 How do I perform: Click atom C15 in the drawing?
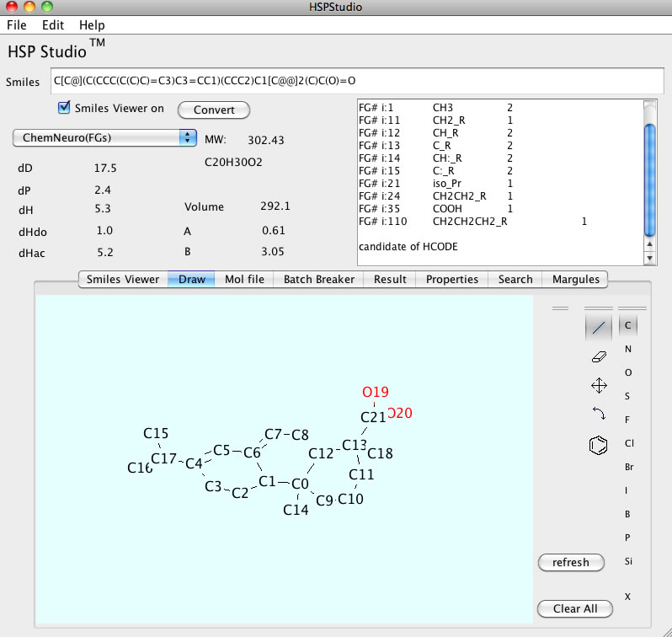(x=156, y=433)
